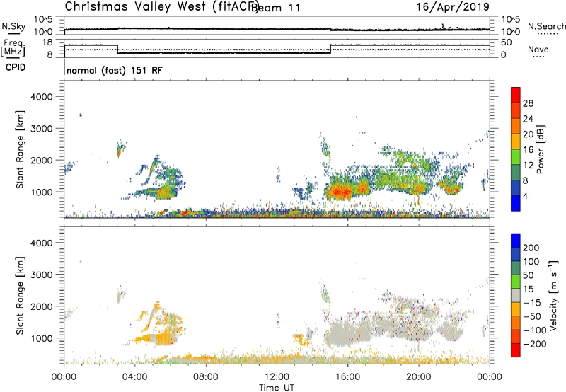Screen dimensions: 566x392
Task: Click the Christmas Valley West (fitACF) title
Action: pyautogui.click(x=161, y=7)
